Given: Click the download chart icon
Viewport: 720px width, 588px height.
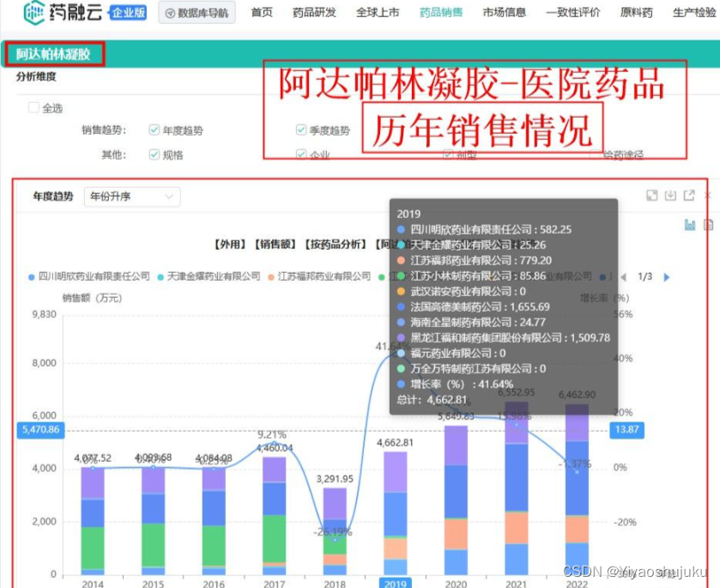Looking at the screenshot, I should pos(670,195).
